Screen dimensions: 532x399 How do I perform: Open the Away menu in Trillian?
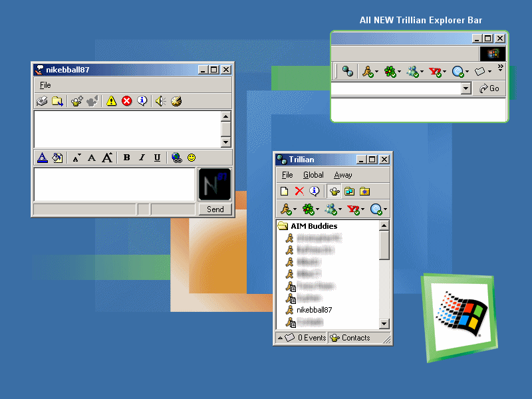(x=342, y=175)
